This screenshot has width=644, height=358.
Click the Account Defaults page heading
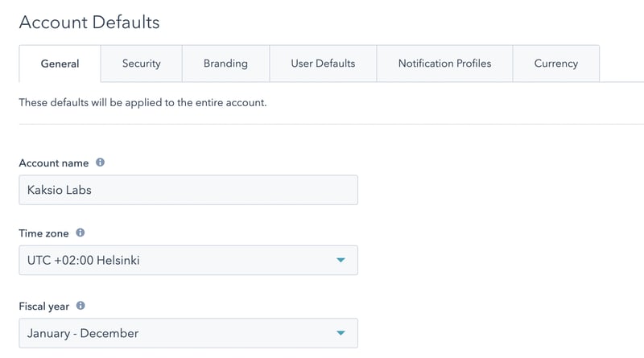(89, 23)
